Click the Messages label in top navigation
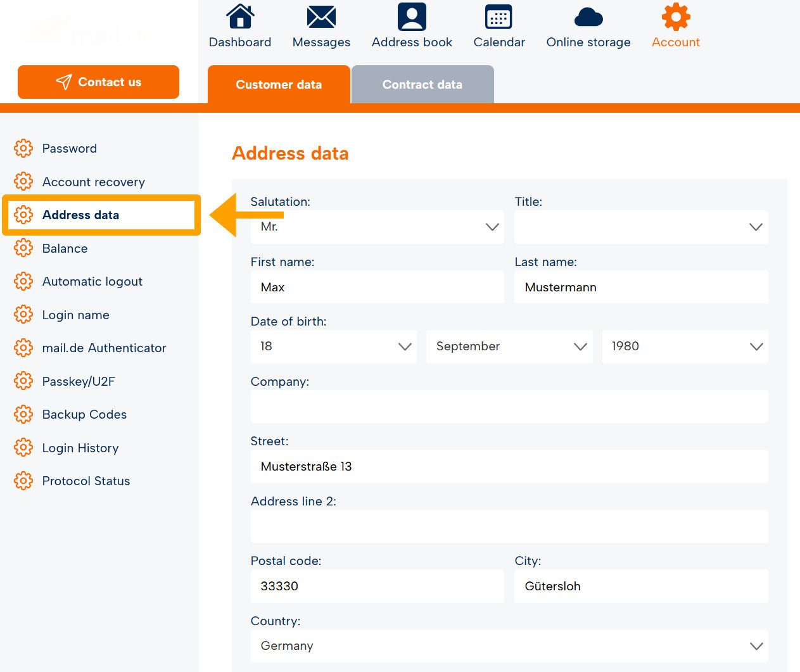800x672 pixels. (x=321, y=42)
